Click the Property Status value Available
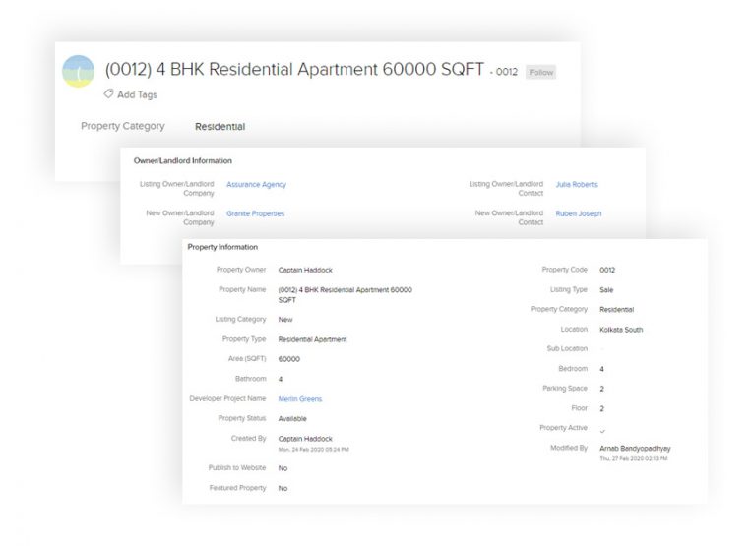The width and height of the screenshot is (756, 546). [x=292, y=418]
